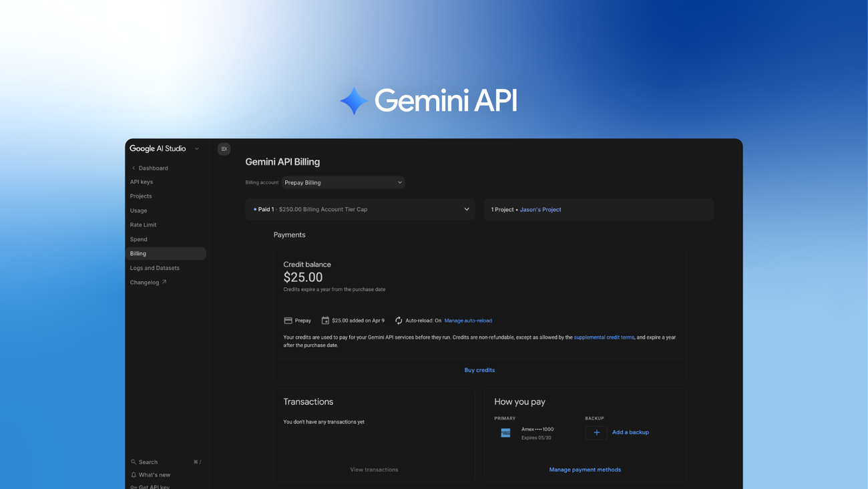Navigate to the Spend page
Image resolution: width=868 pixels, height=489 pixels.
[138, 238]
